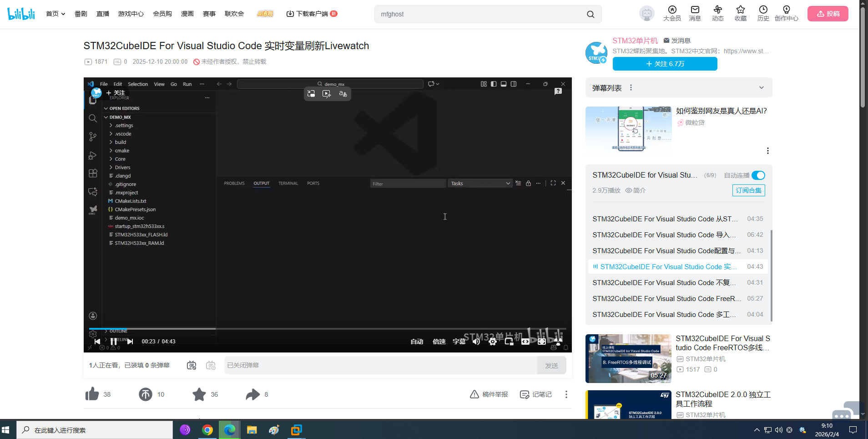868x439 pixels.
Task: Open 大会员 membership page
Action: point(672,14)
